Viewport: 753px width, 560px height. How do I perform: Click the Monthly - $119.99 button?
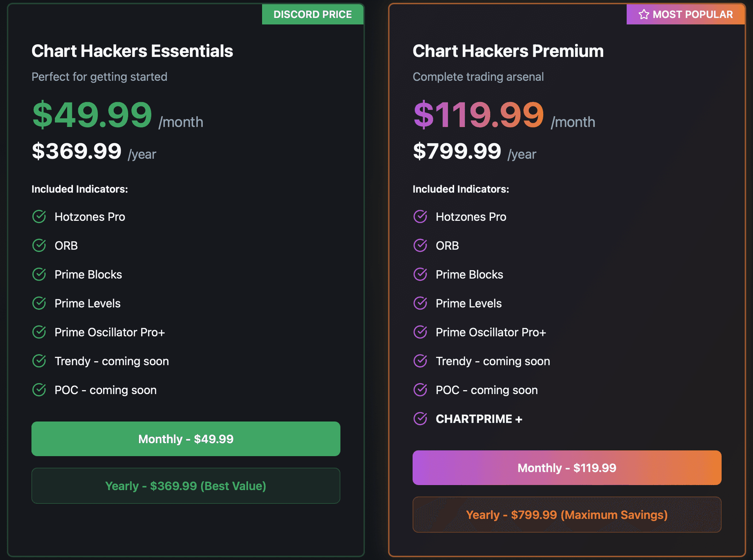pos(567,467)
